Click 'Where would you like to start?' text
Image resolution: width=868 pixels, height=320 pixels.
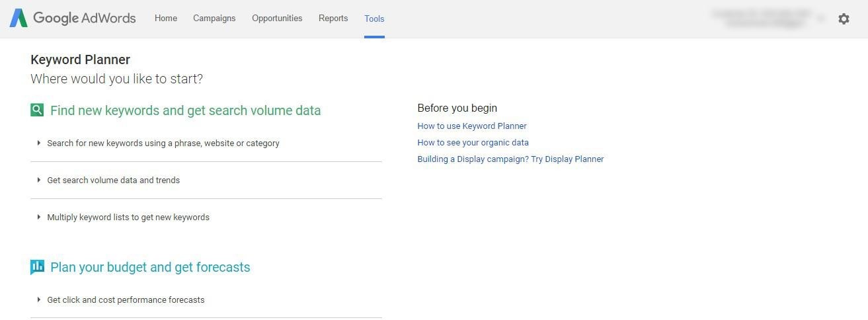pyautogui.click(x=117, y=79)
